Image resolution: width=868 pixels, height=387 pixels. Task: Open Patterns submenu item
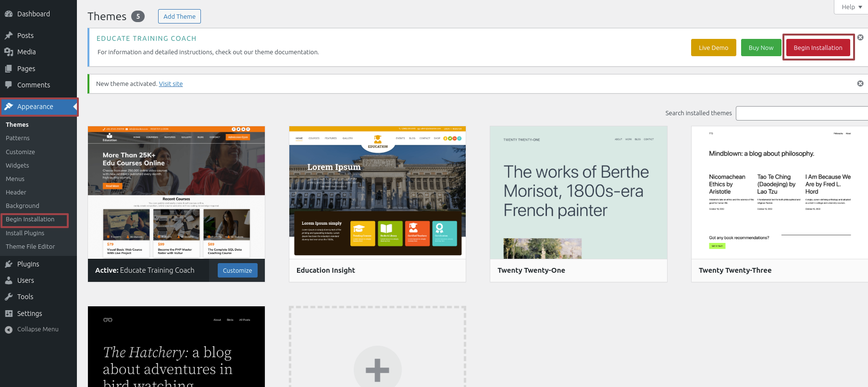(x=18, y=138)
